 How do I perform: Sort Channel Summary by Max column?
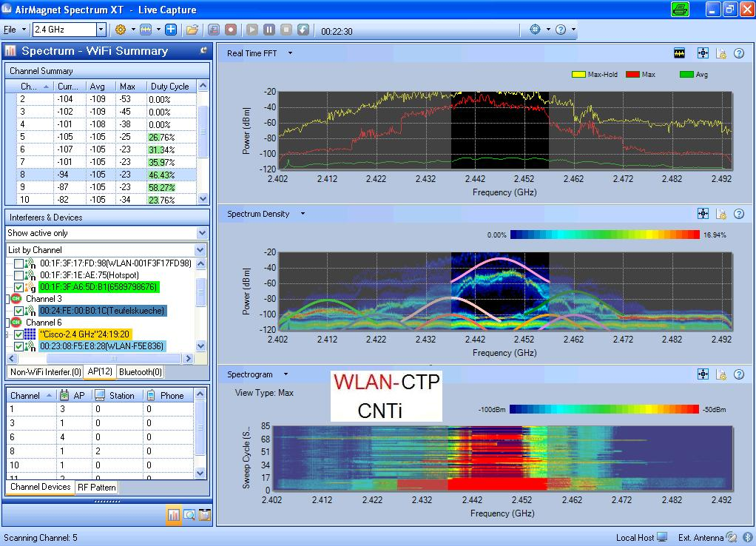(x=131, y=87)
